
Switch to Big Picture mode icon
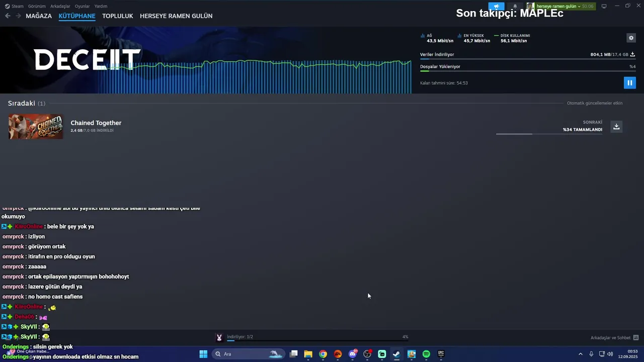tap(604, 7)
